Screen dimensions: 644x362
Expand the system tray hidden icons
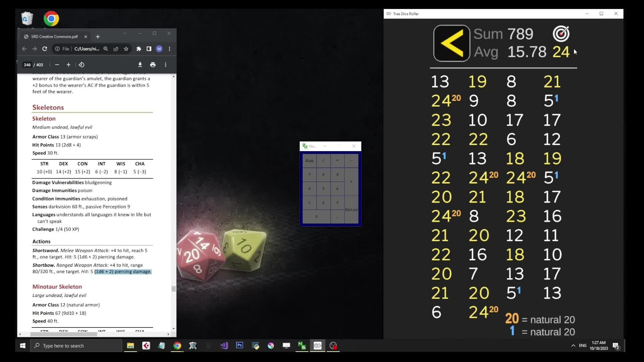point(573,346)
